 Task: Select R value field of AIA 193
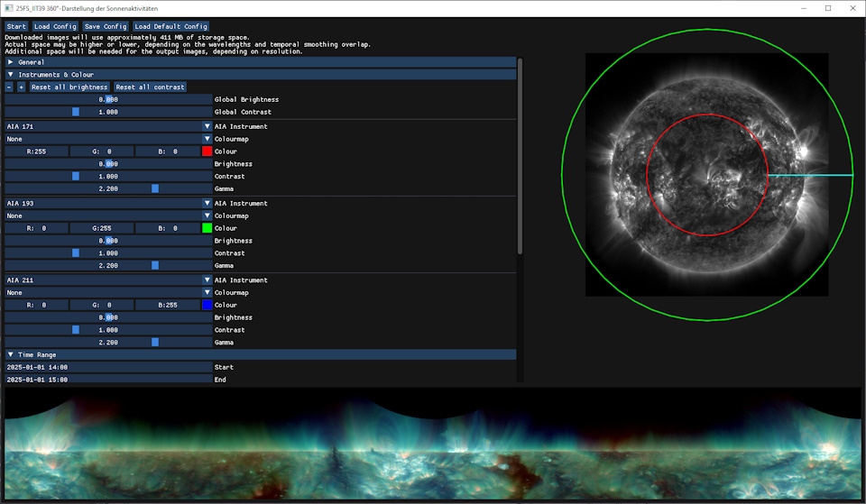(x=36, y=228)
